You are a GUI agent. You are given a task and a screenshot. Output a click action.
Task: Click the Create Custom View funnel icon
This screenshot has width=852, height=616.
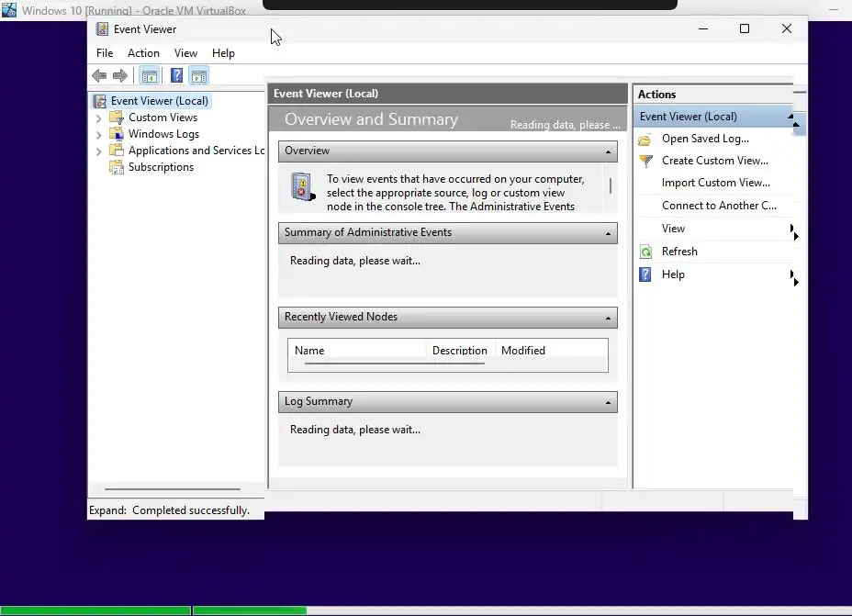645,161
